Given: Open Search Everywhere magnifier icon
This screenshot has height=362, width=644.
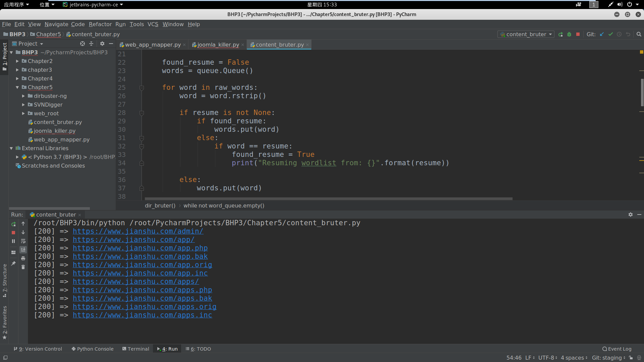Looking at the screenshot, I should coord(639,34).
